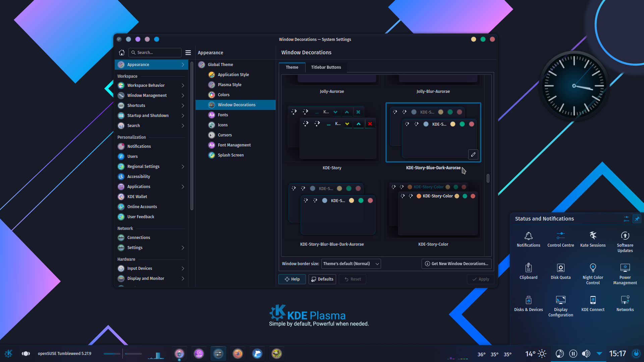Expand Shortcuts in the sidebar
This screenshot has width=644, height=362.
click(x=183, y=106)
